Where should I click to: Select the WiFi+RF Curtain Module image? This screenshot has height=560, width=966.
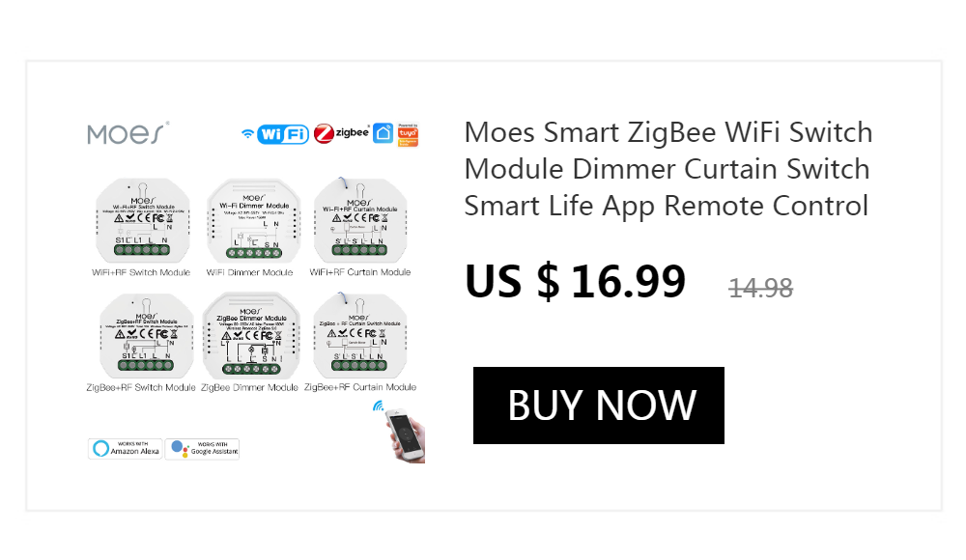[360, 220]
